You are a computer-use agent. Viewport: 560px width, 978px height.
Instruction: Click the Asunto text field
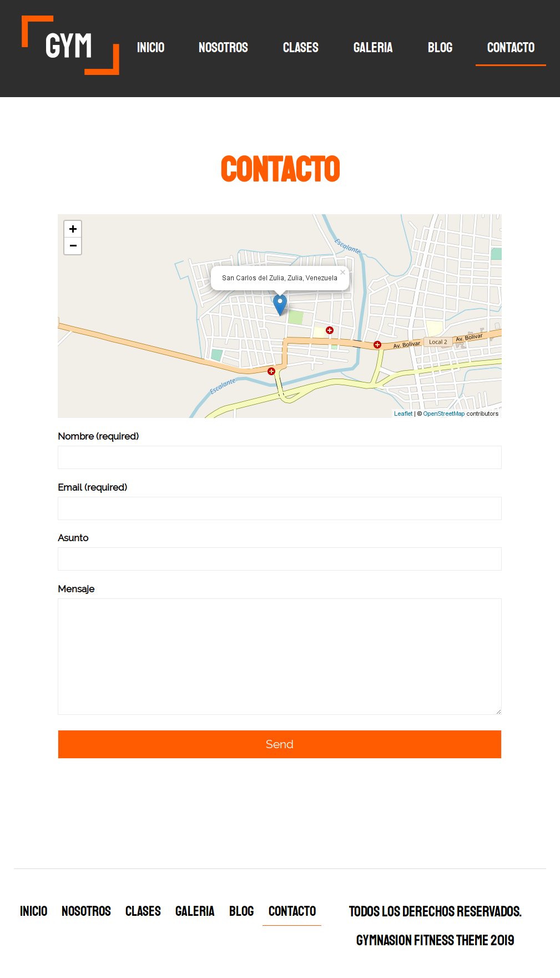[280, 559]
